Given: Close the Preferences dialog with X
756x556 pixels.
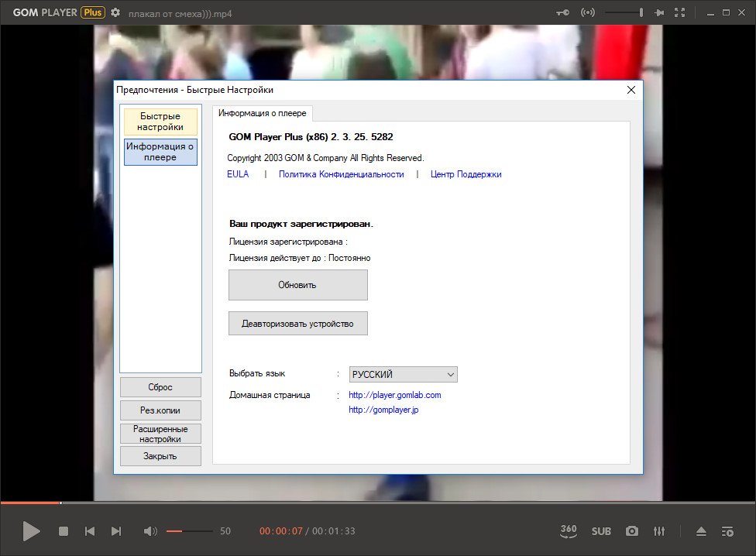Looking at the screenshot, I should tap(631, 90).
